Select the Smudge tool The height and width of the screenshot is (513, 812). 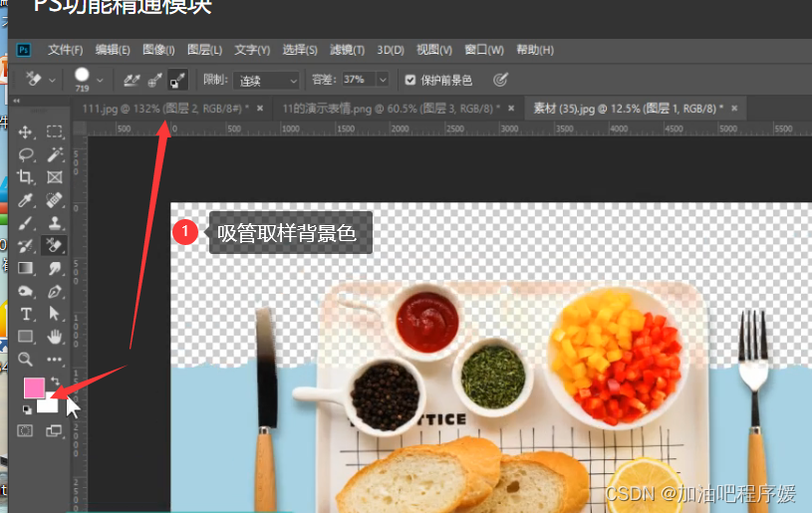point(55,268)
